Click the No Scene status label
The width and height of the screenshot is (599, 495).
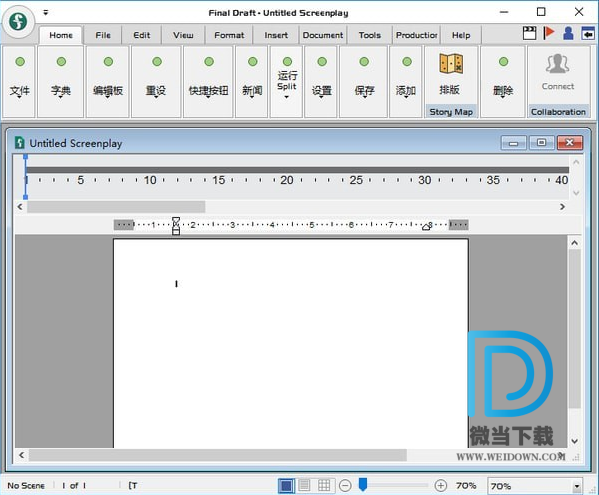pos(26,485)
